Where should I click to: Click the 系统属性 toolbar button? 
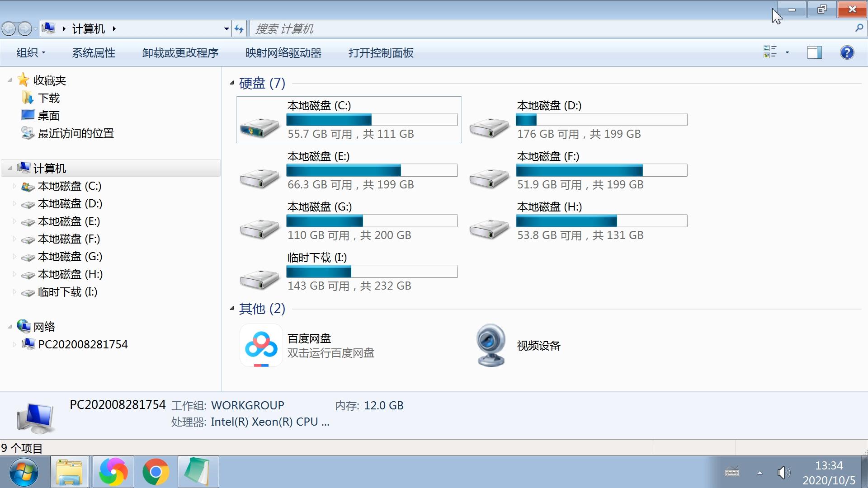(93, 52)
